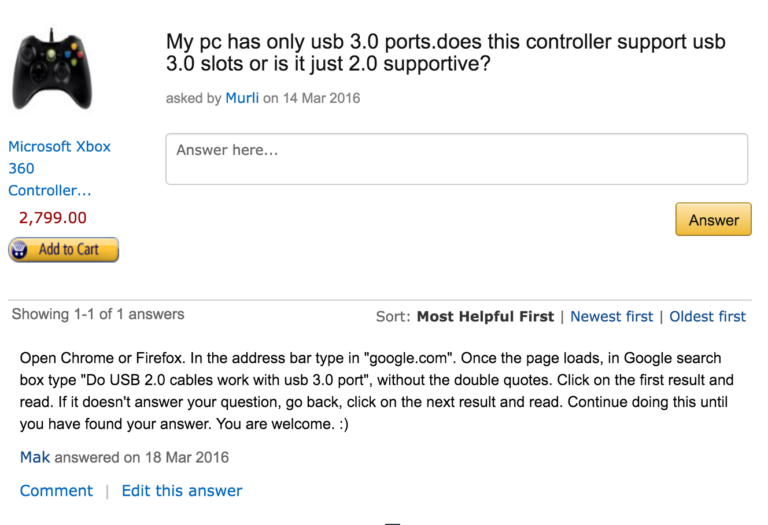The height and width of the screenshot is (525, 768).
Task: Open the Xbox controller product image
Action: pyautogui.click(x=52, y=69)
